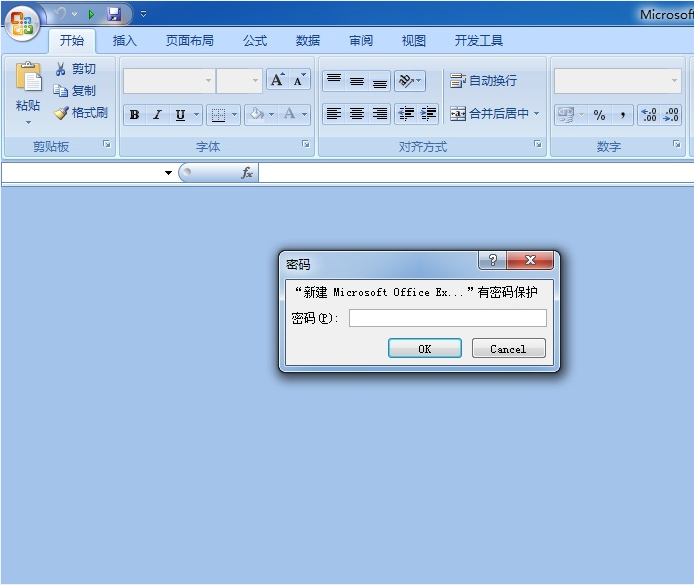
Task: Expand the Underline style dropdown arrow
Action: pos(197,115)
